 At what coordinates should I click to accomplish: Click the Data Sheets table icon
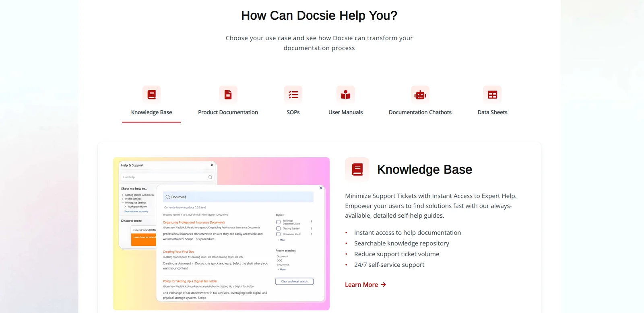492,95
